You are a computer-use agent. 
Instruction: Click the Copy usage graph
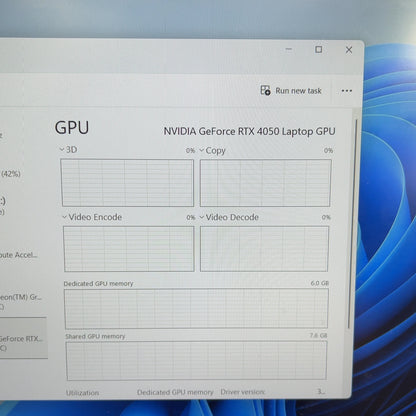[265, 183]
